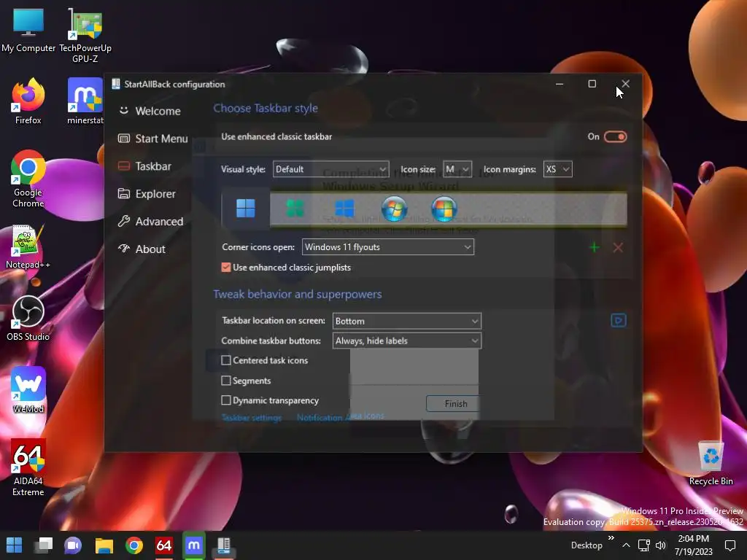Choose the green clover start button style
The width and height of the screenshot is (747, 560).
[295, 209]
